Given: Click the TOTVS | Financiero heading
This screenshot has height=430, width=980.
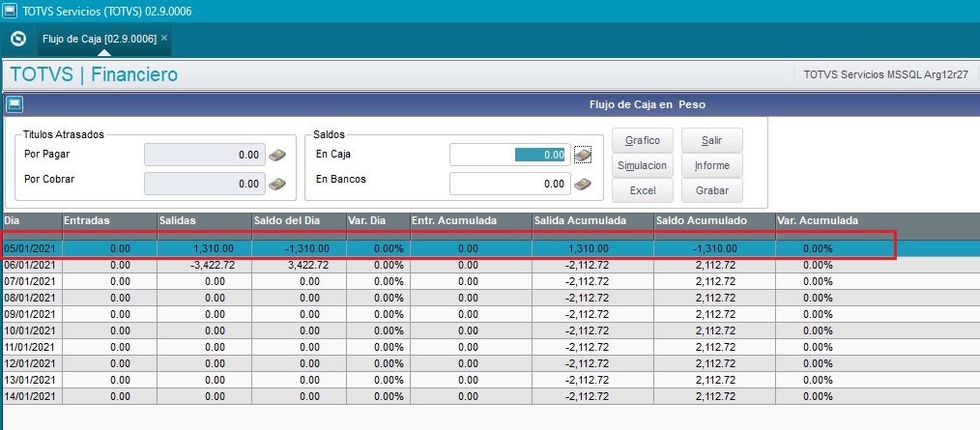Looking at the screenshot, I should [94, 74].
